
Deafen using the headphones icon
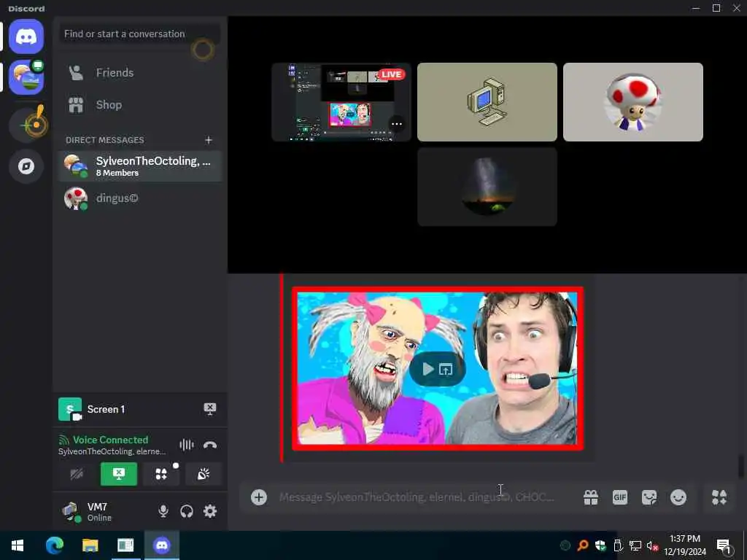[187, 511]
